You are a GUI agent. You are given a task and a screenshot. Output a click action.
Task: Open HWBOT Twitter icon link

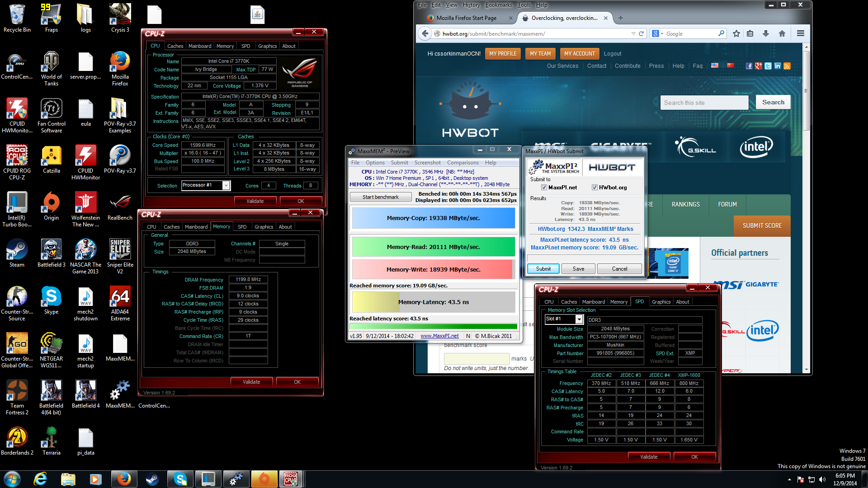click(x=768, y=66)
